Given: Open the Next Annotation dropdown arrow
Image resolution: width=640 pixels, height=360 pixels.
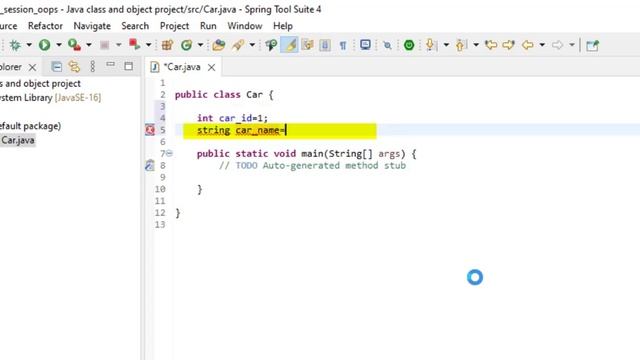Looking at the screenshot, I should point(446,45).
